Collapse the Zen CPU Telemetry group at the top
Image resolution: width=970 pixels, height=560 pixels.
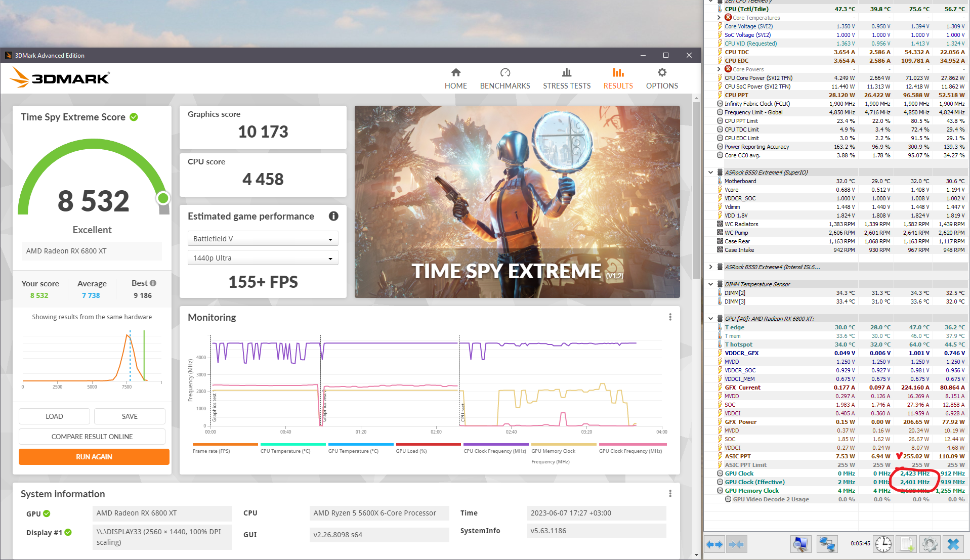711,2
